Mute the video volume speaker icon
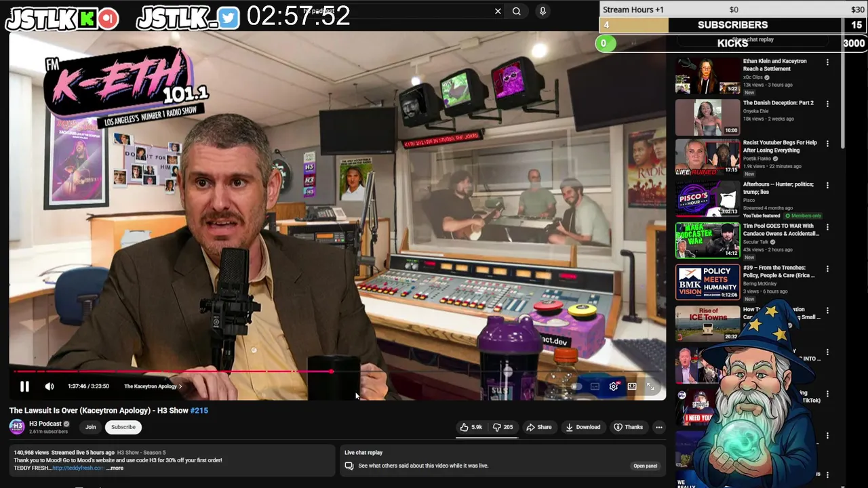 click(50, 386)
